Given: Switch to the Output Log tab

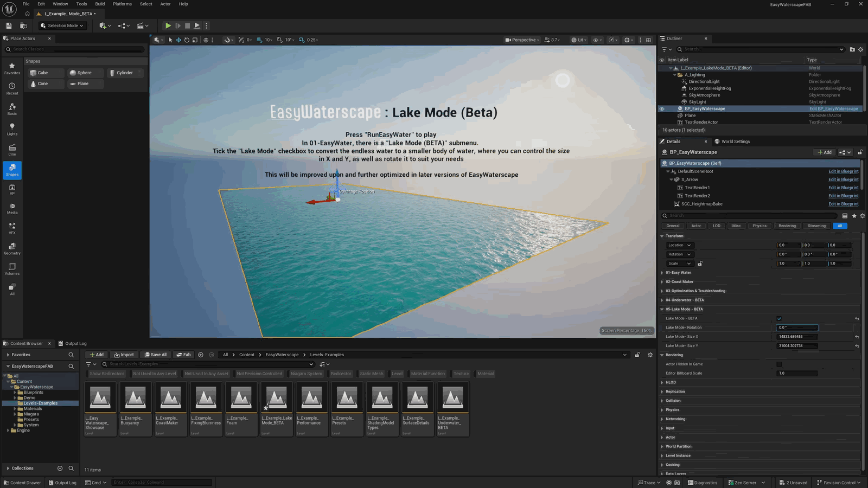Looking at the screenshot, I should [x=72, y=343].
